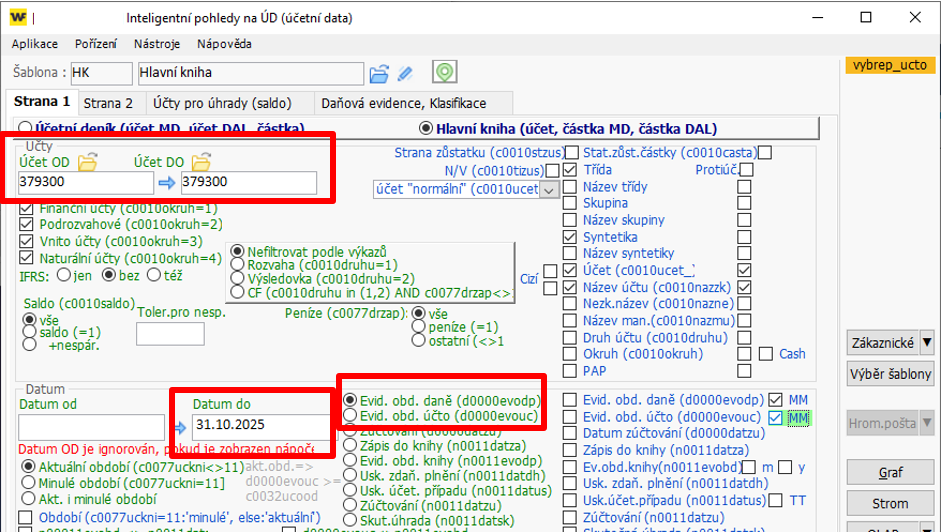
Task: Select Účetní deník radio option
Action: 25,129
